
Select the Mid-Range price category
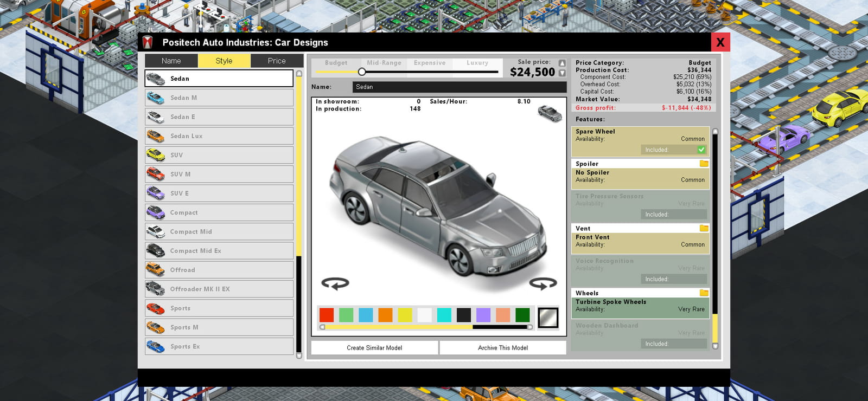(x=384, y=63)
